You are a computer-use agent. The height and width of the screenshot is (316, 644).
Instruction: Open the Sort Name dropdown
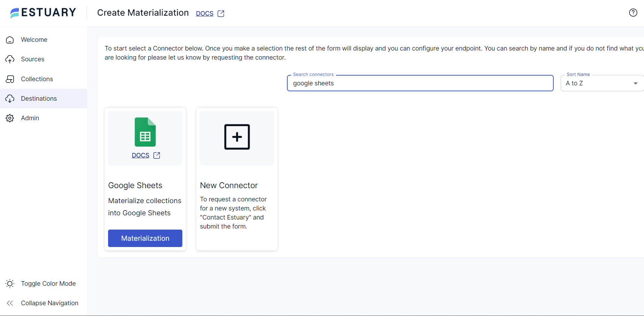pyautogui.click(x=636, y=83)
